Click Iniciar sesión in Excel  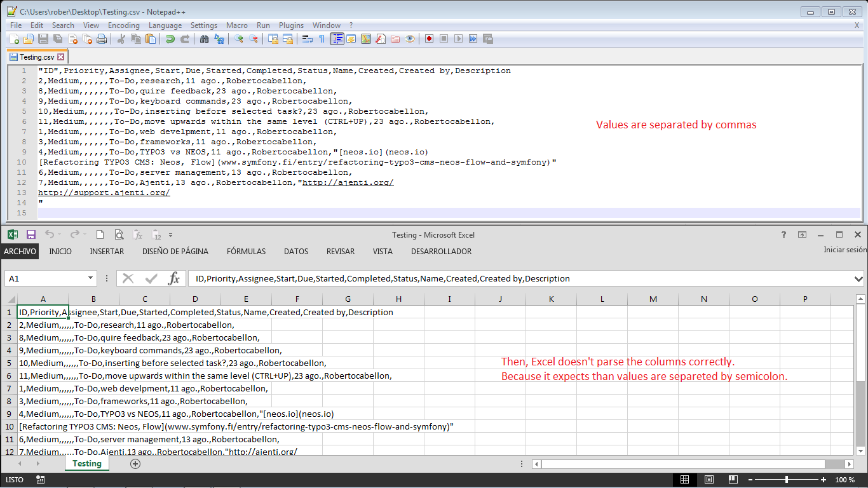[845, 250]
